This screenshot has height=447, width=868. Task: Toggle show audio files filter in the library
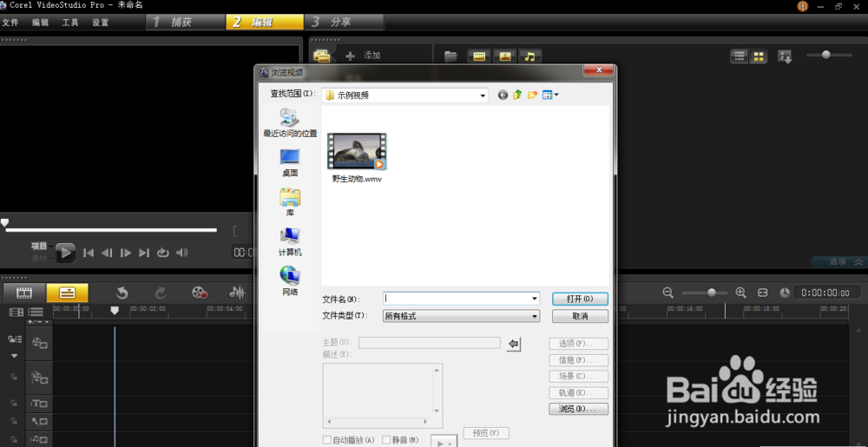tap(529, 56)
